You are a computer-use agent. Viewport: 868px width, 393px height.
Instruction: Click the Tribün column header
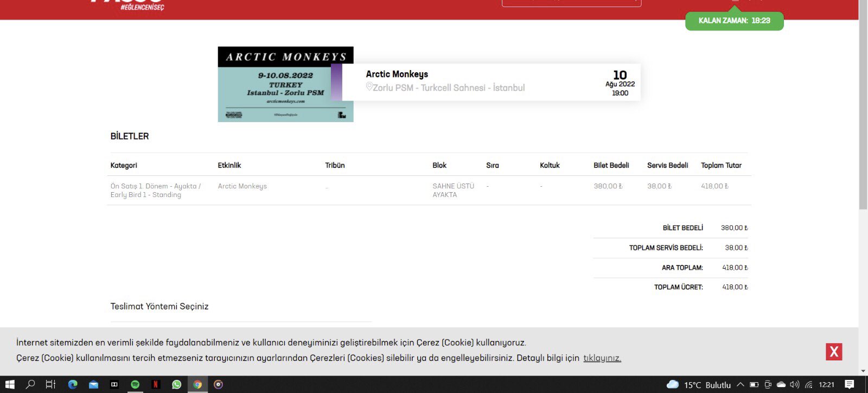[335, 166]
